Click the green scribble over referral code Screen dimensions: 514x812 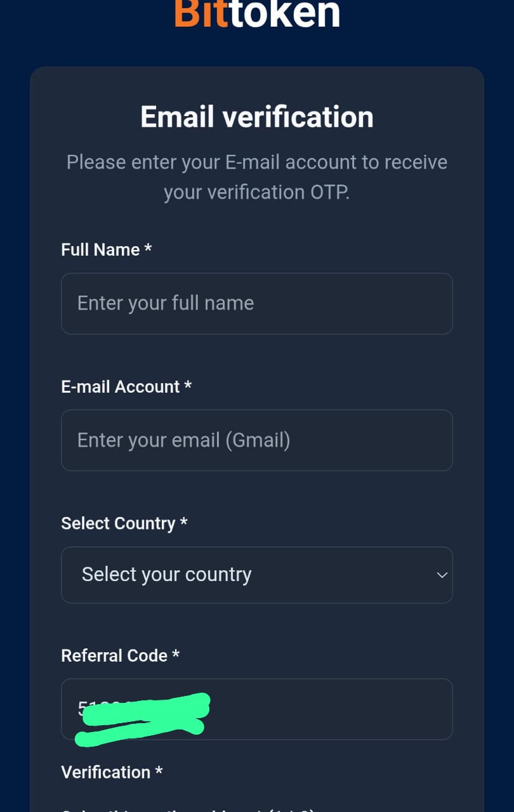click(x=143, y=717)
